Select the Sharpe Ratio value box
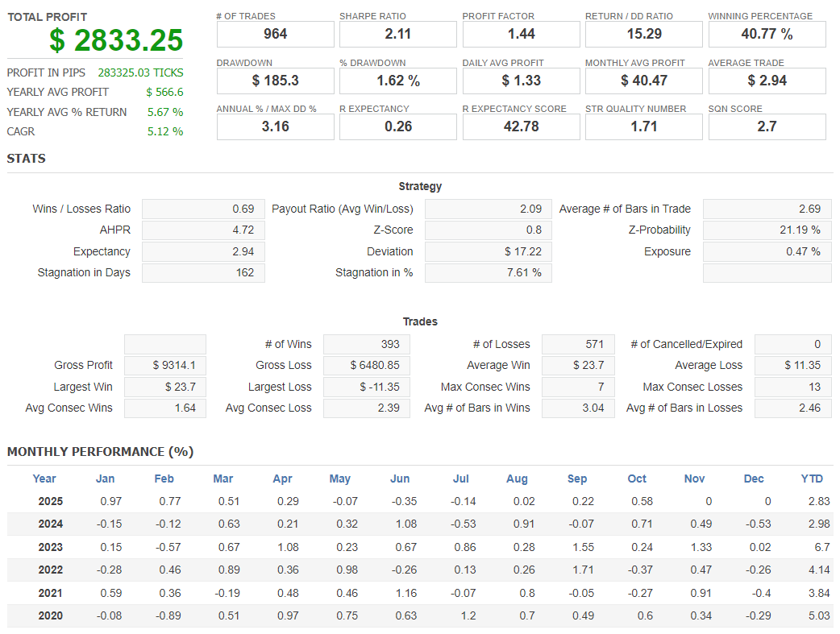Viewport: 840px width, 634px height. coord(398,34)
